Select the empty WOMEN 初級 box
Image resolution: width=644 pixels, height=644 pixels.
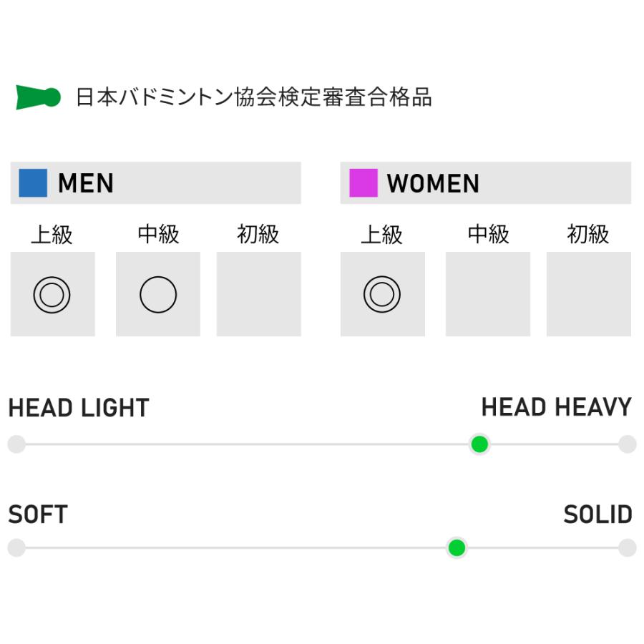(588, 294)
